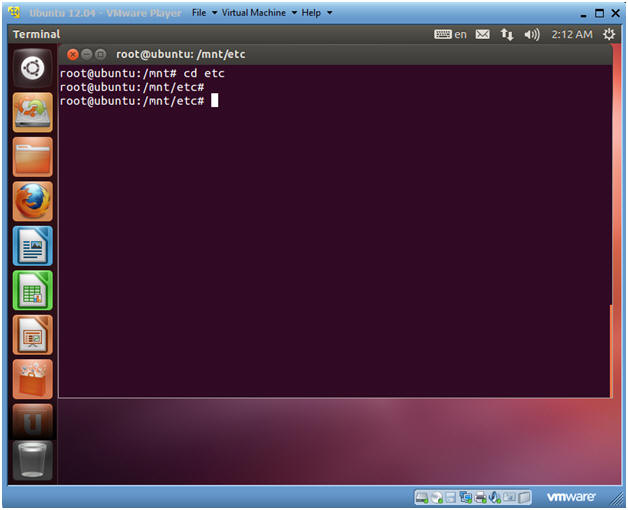Close the terminal window
628x510 pixels.
coord(72,54)
